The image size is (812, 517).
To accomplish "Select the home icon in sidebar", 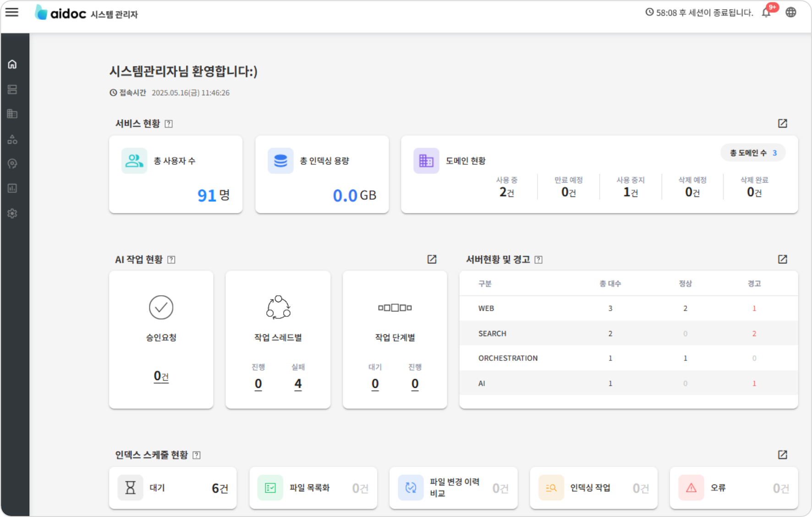I will pos(12,64).
